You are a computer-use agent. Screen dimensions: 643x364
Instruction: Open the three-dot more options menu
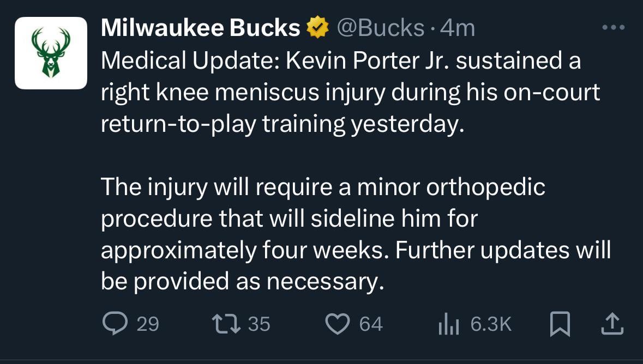point(612,27)
